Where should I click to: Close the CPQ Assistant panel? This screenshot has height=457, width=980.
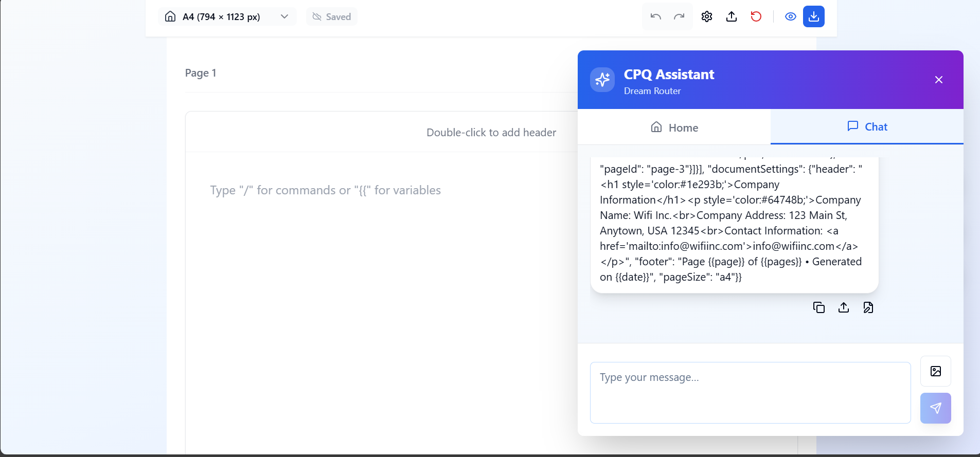[939, 80]
